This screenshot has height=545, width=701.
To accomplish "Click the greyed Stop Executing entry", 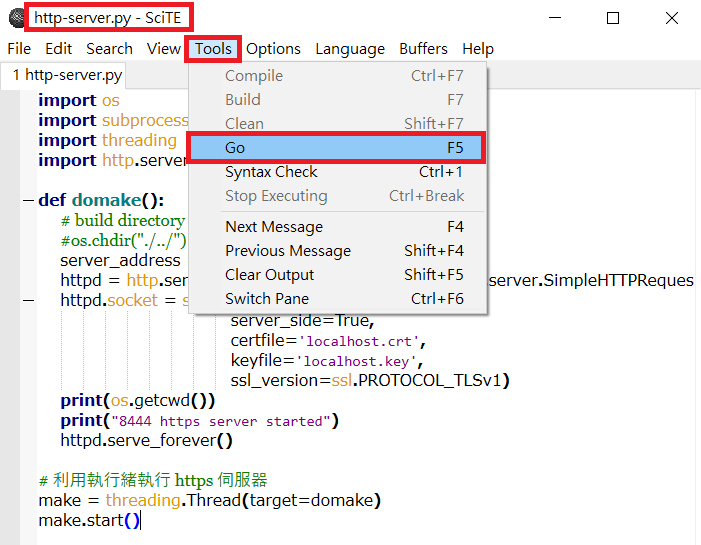I will coord(336,196).
